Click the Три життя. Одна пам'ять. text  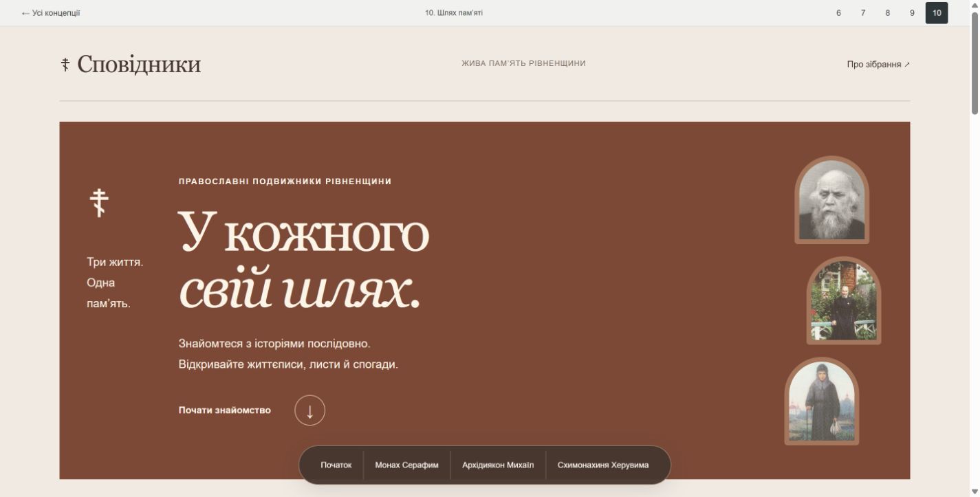point(115,283)
